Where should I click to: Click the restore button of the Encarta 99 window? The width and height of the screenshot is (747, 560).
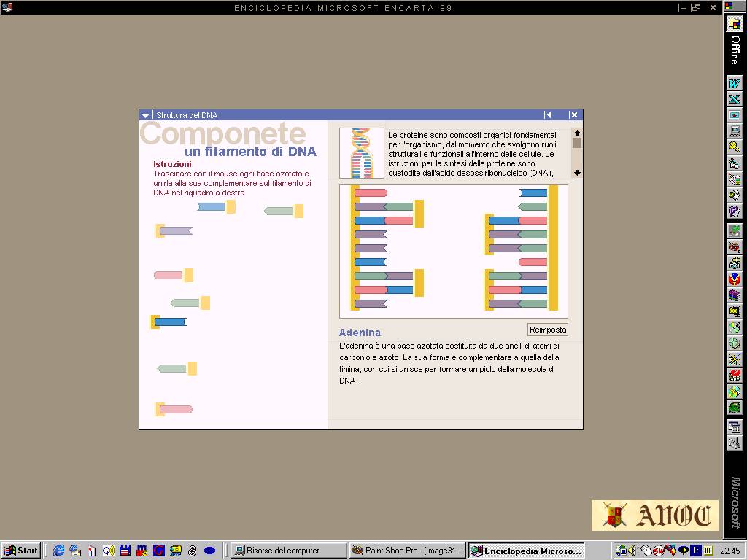tap(696, 7)
